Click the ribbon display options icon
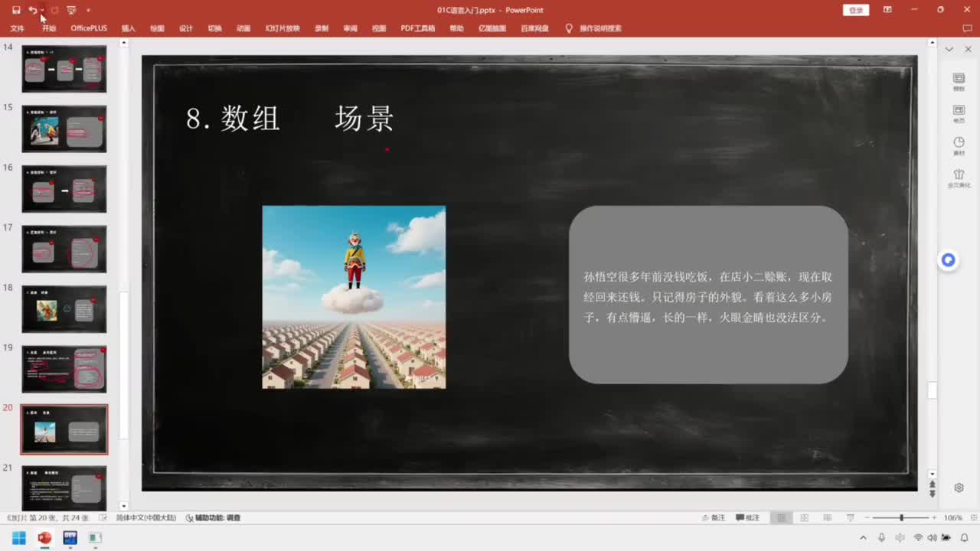This screenshot has width=980, height=551. [x=887, y=10]
